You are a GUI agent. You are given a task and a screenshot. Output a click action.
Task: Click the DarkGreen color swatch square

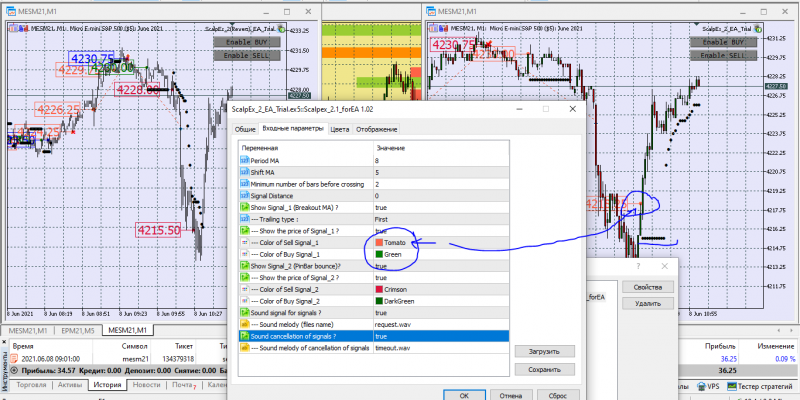[x=379, y=301]
